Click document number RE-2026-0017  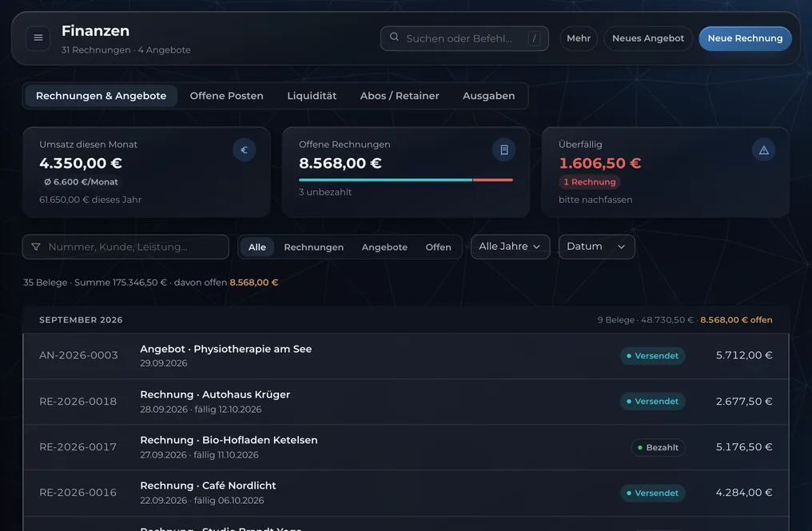point(78,447)
